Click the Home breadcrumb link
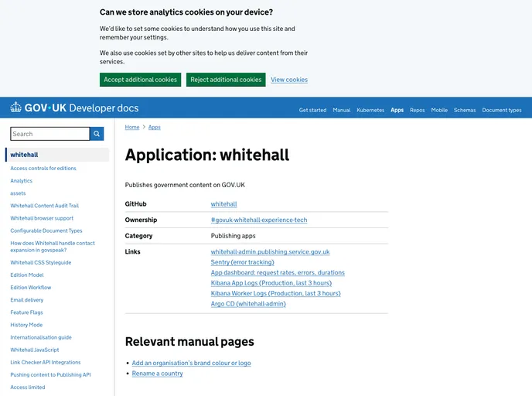Screen dimensions: 532x396 (x=132, y=127)
